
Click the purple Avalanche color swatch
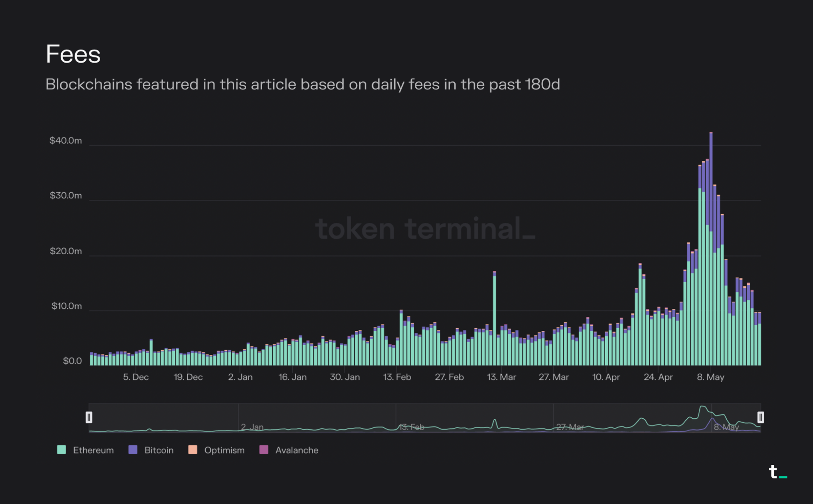point(264,450)
